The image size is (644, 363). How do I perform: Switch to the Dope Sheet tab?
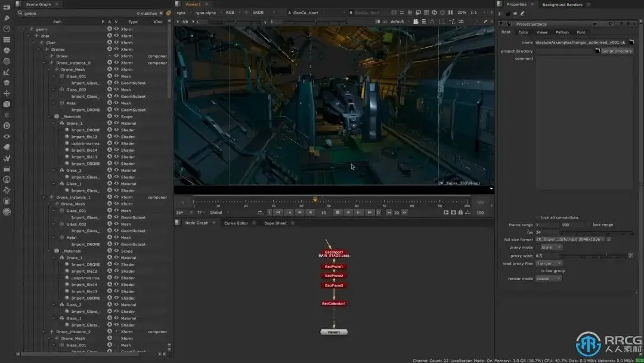coord(275,223)
